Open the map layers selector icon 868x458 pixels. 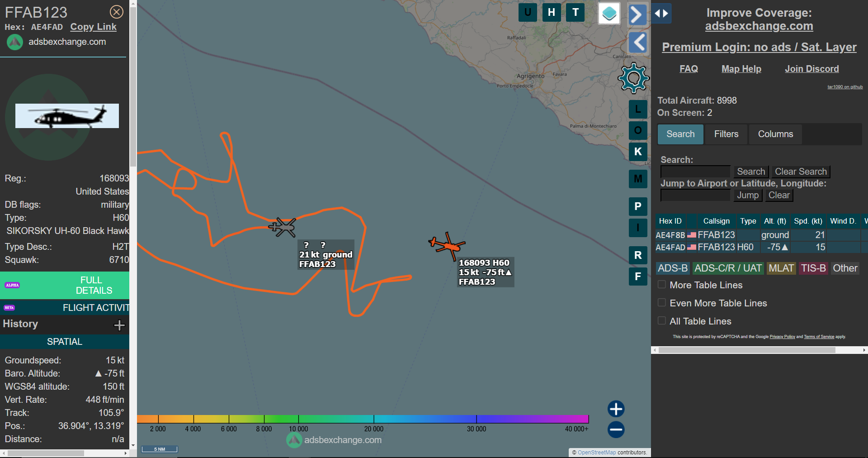click(x=609, y=14)
